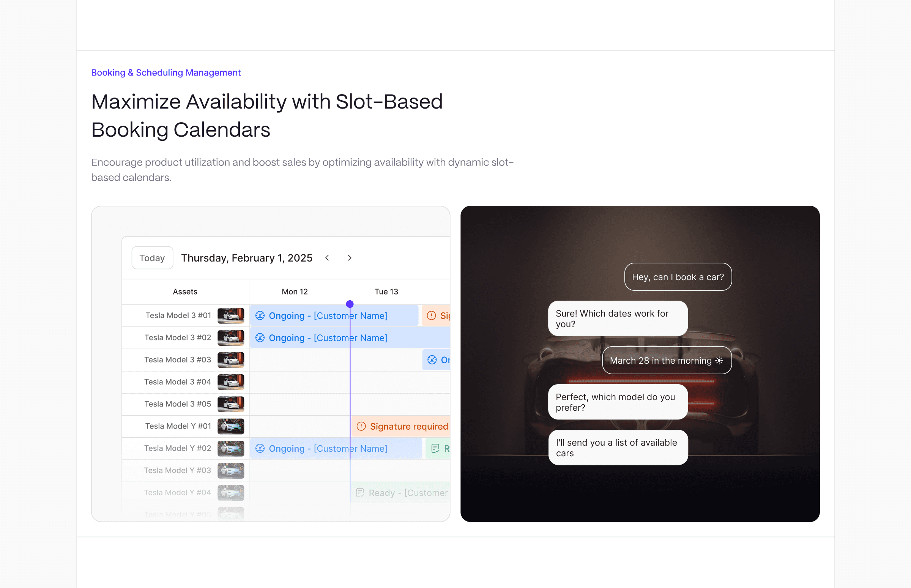Open the Tesla Model Y #01 car thumbnail
911x588 pixels.
click(231, 426)
